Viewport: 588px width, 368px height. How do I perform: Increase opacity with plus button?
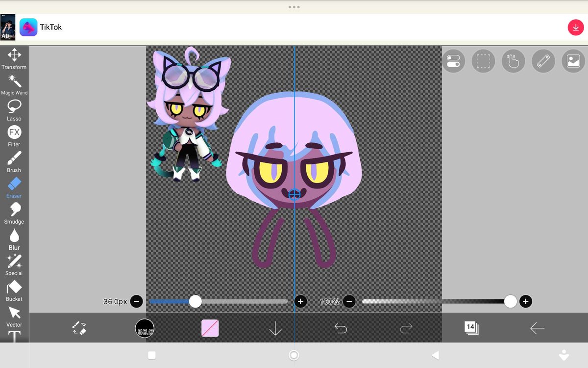click(526, 301)
